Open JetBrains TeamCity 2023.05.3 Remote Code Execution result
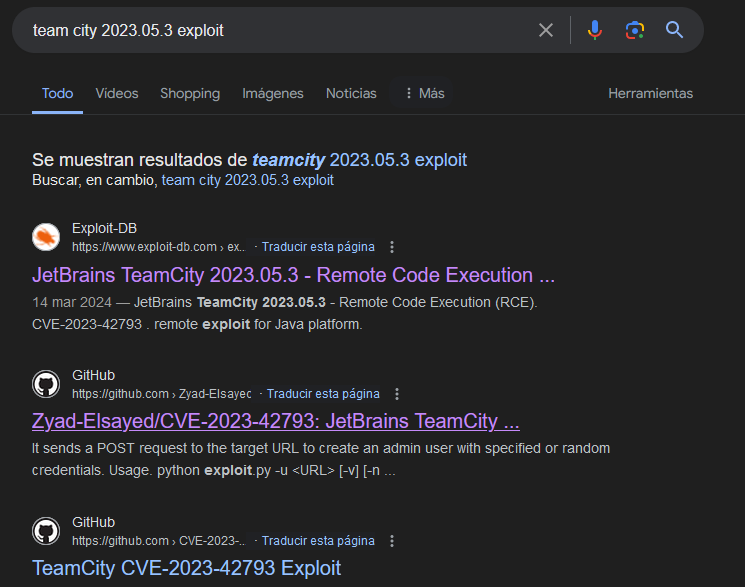 [x=293, y=275]
